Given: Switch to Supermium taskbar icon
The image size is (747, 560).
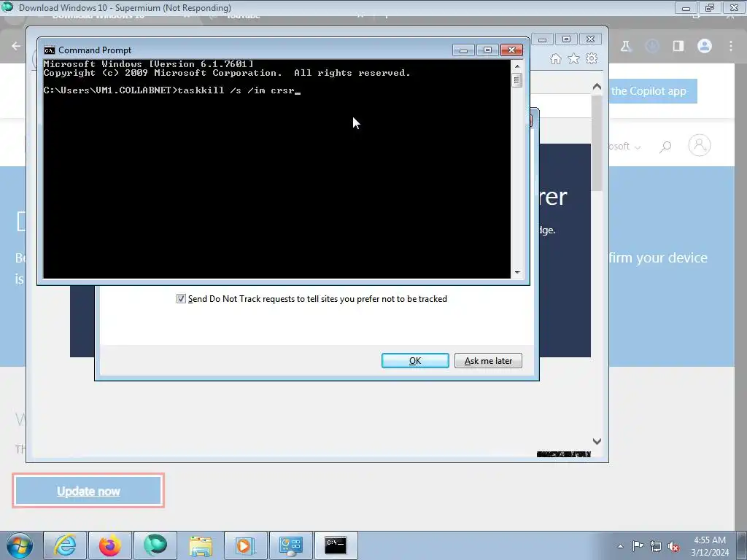Looking at the screenshot, I should coord(155,545).
